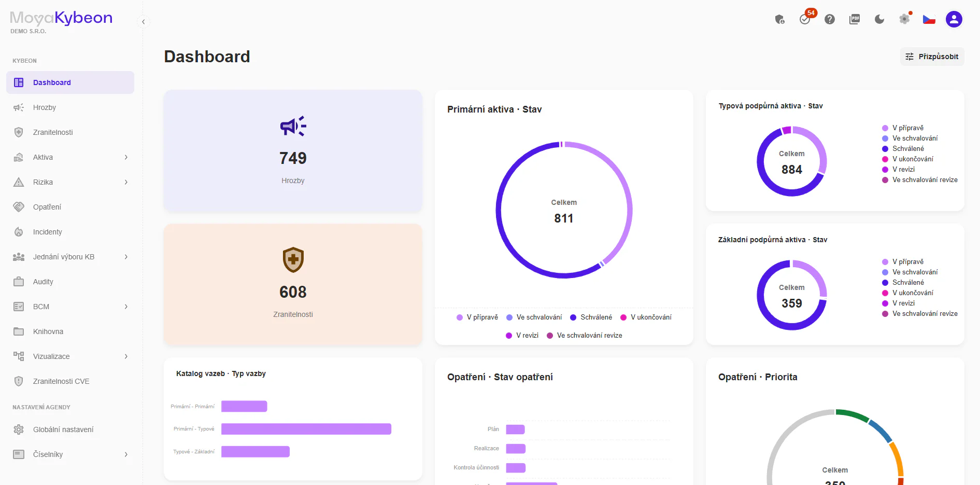This screenshot has height=485, width=980.
Task: Click the Číselníky sidebar icon
Action: [19, 454]
